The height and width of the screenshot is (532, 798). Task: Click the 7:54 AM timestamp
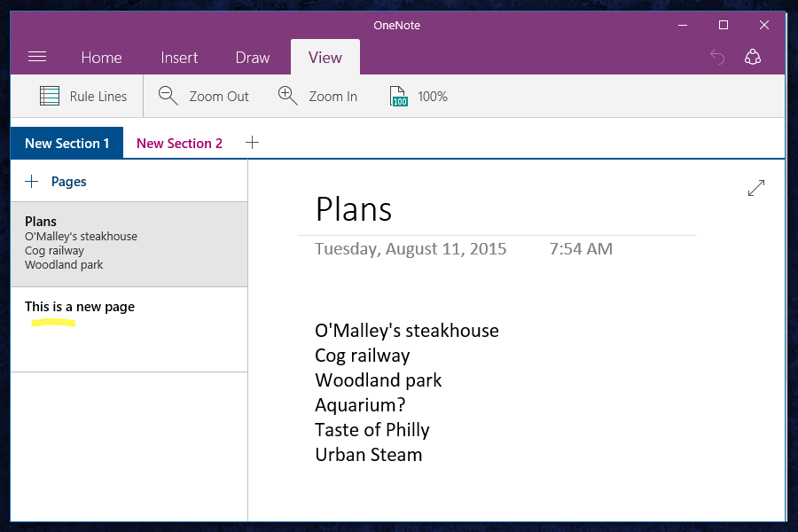[581, 249]
